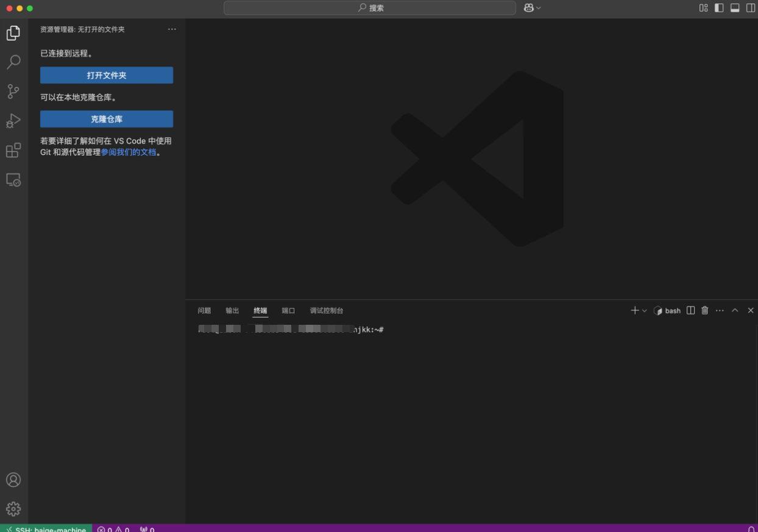Open the Remote Explorer view
Screen dimensions: 758x532
[13, 180]
